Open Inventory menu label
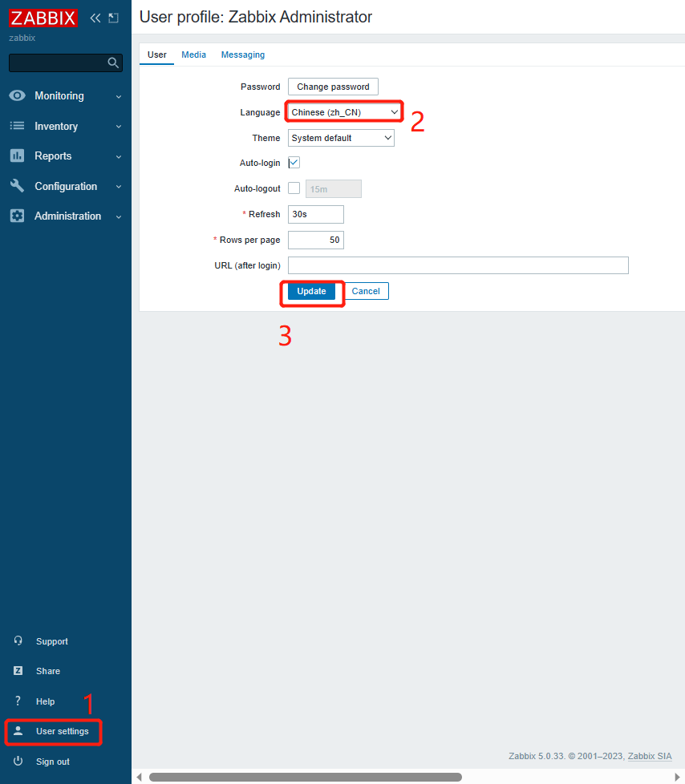 (x=56, y=126)
